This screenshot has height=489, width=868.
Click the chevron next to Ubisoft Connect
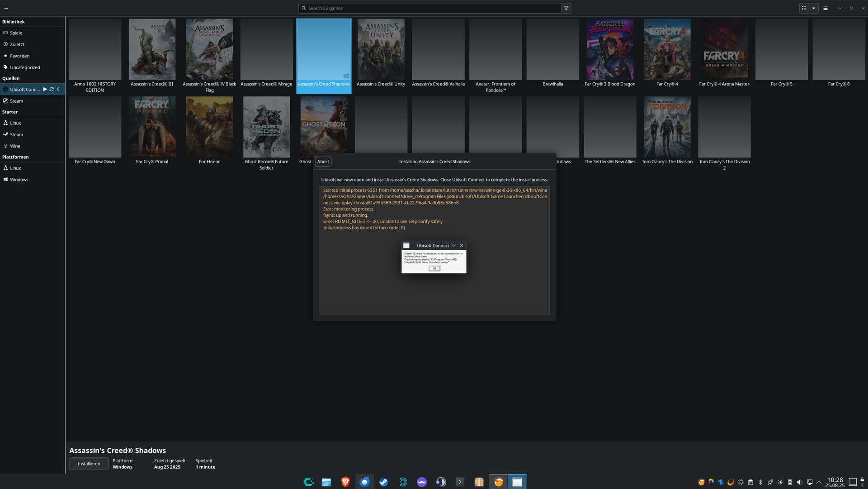[x=58, y=90]
